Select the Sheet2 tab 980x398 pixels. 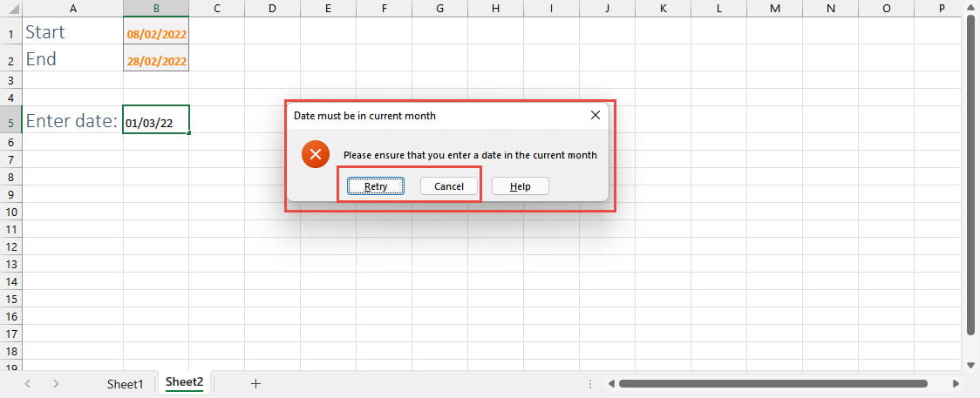[184, 382]
